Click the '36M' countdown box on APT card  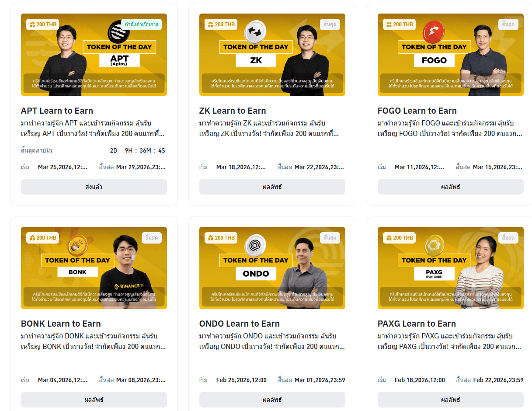[x=145, y=150]
